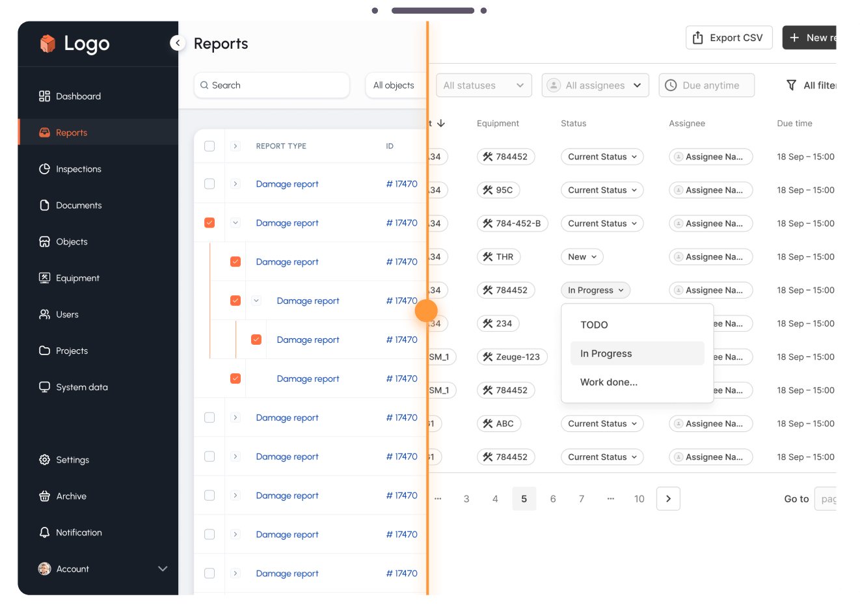
Task: Focus the Go to page input
Action: pos(826,499)
